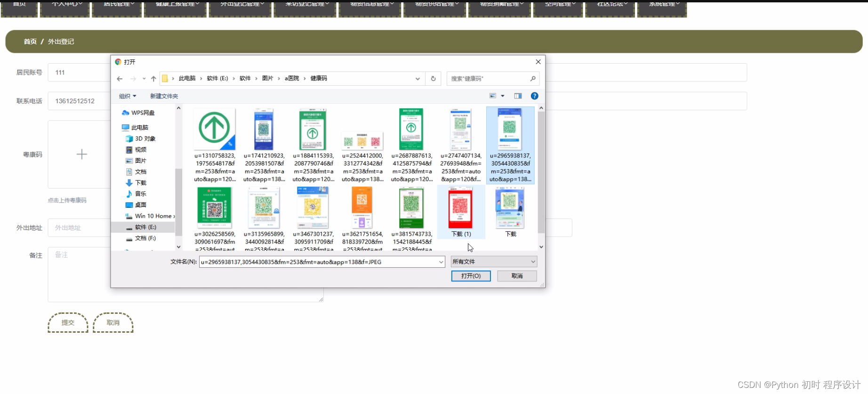Viewport: 868px width, 394px height.
Task: Open help with the blue question icon
Action: (x=534, y=96)
